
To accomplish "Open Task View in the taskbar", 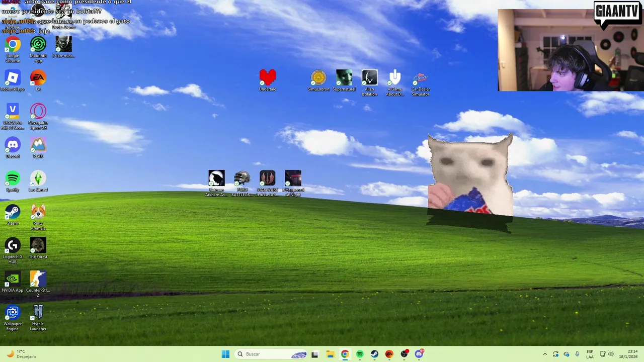I will coord(315,354).
